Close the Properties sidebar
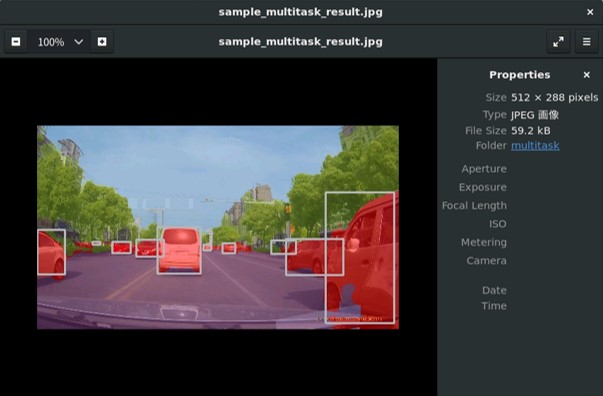 point(586,75)
